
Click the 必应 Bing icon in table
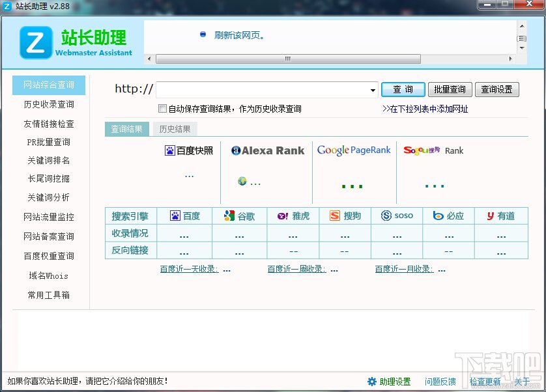point(438,216)
